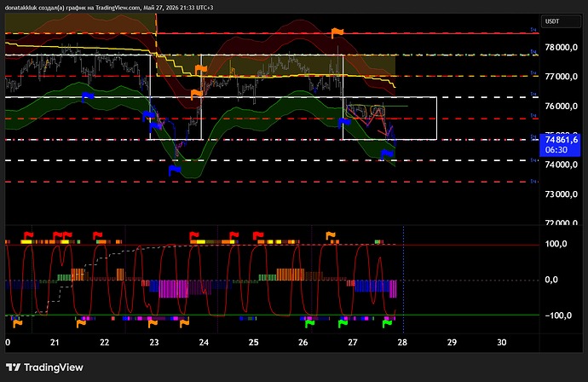Click the orange flag above the oscillator near date 26

pyautogui.click(x=331, y=235)
